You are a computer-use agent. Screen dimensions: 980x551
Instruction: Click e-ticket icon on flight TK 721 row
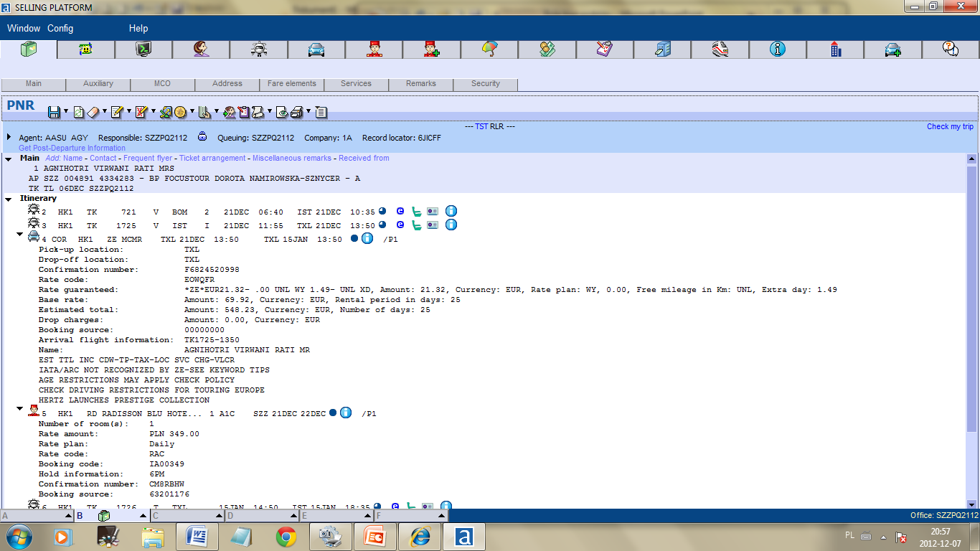pos(400,211)
